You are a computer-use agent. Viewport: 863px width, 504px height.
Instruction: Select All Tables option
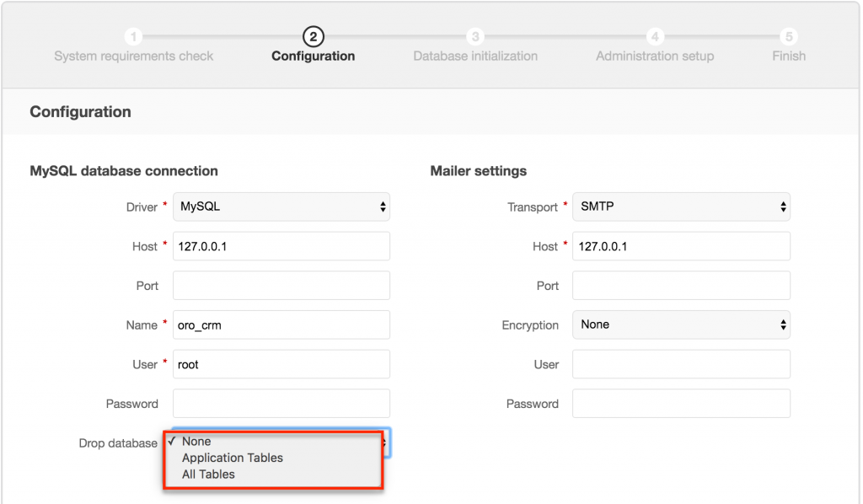coord(208,475)
